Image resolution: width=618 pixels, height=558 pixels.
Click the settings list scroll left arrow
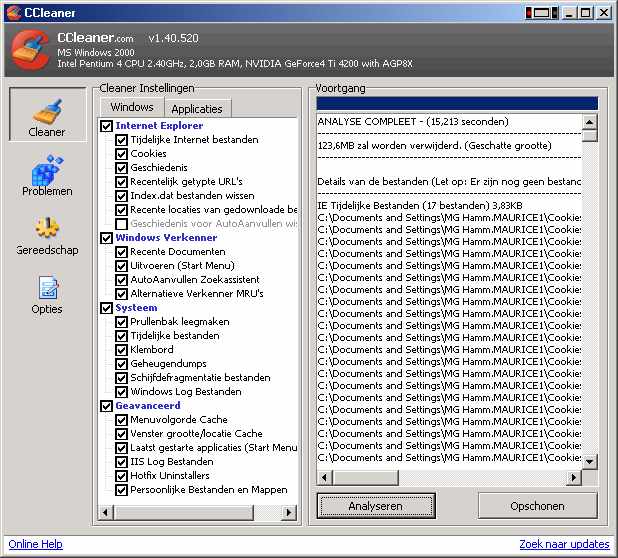(106, 512)
